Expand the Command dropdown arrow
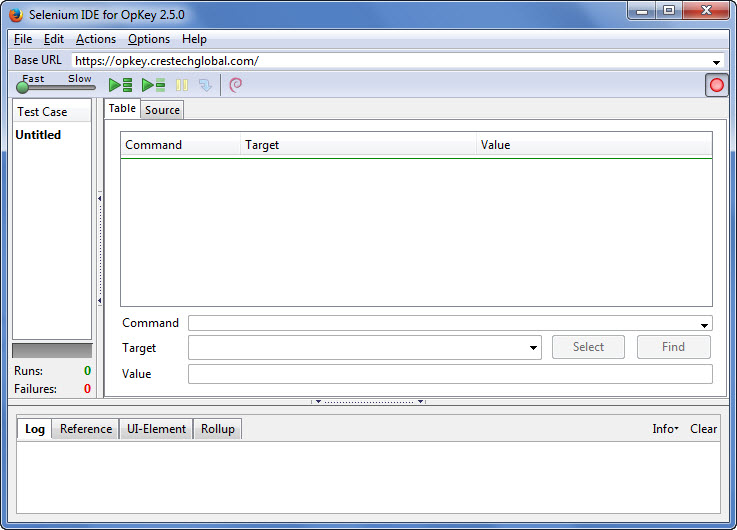 [x=704, y=325]
